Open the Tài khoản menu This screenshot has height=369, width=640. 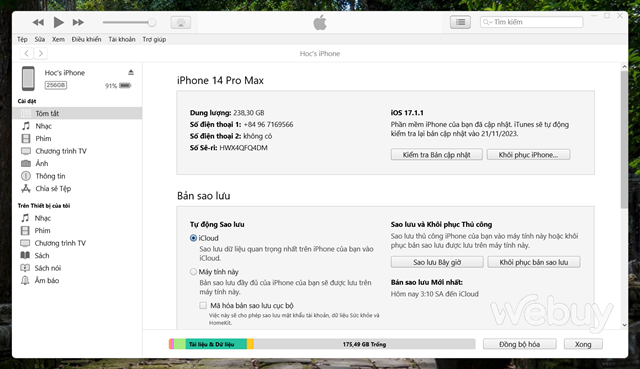[122, 39]
